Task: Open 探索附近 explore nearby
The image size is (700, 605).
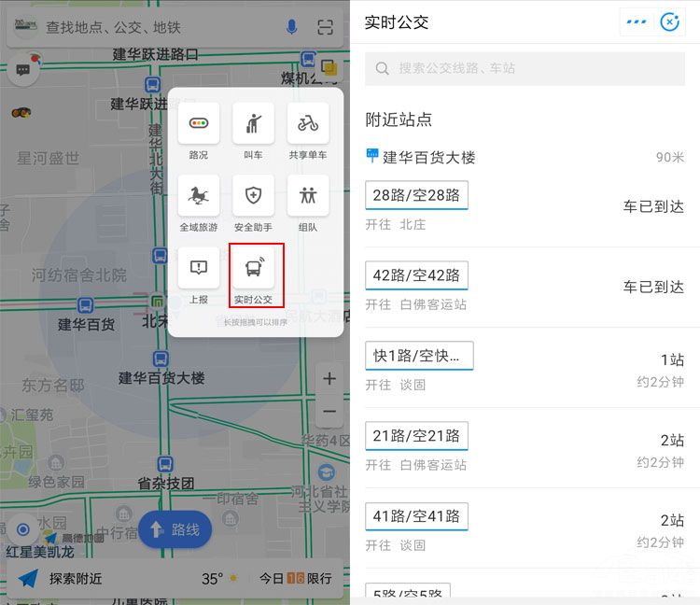Action: point(62,579)
